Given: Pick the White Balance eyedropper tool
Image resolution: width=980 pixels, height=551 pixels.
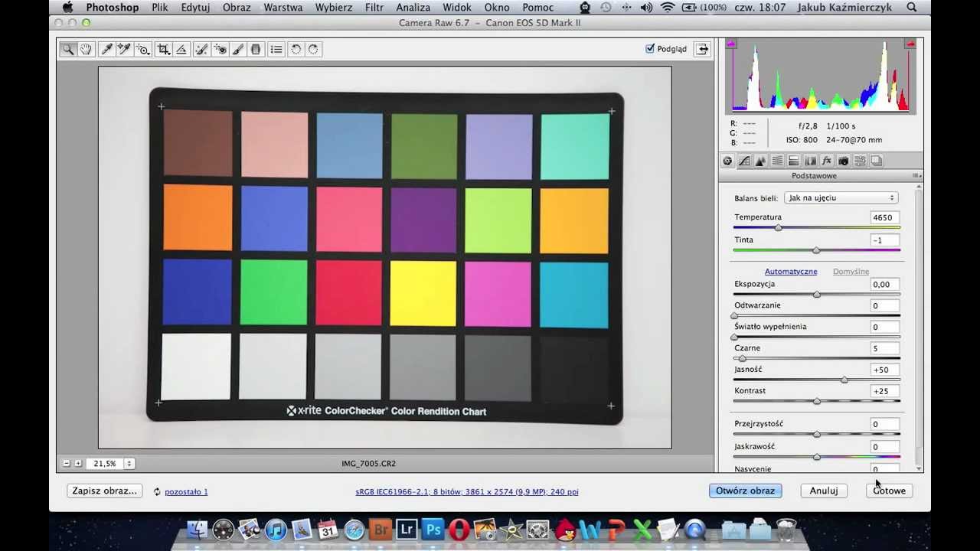Looking at the screenshot, I should tap(106, 49).
